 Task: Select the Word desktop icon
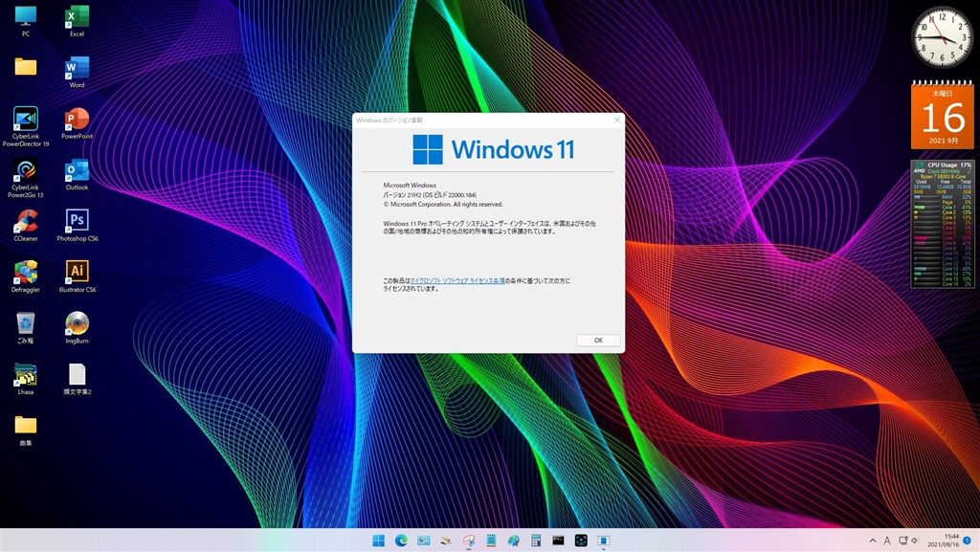(x=77, y=69)
